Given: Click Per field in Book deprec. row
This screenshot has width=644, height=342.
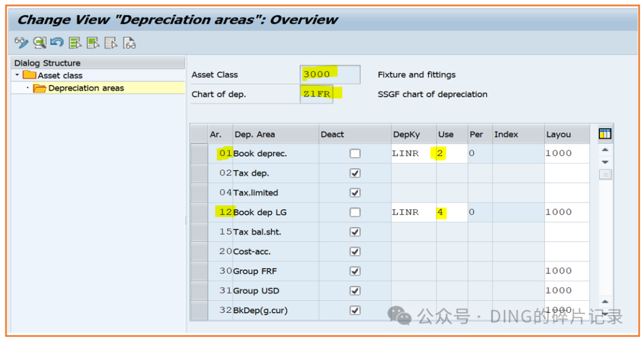Looking at the screenshot, I should (x=480, y=154).
